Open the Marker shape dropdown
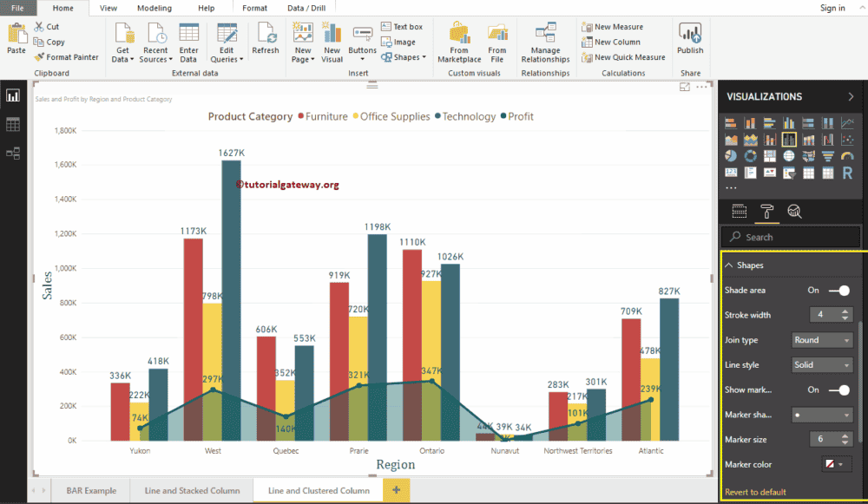 pos(822,415)
